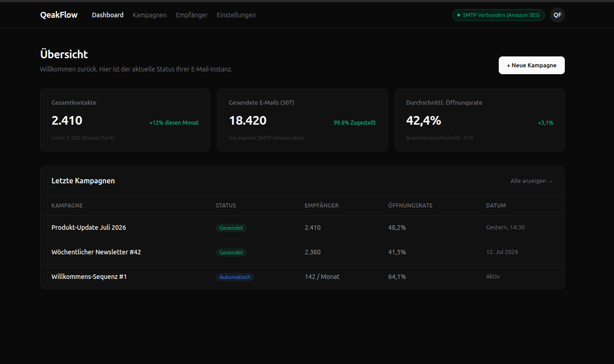The width and height of the screenshot is (614, 364).
Task: Click the 12. Jul 2026 date cell
Action: [x=502, y=252]
